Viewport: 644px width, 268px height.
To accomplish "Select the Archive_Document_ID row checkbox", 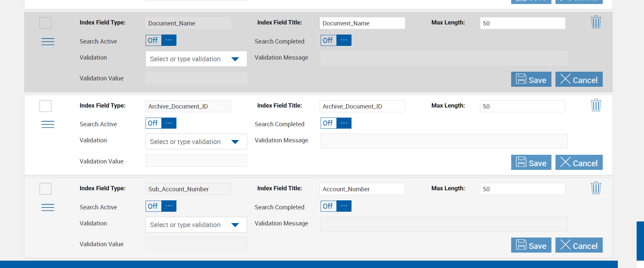I will (x=46, y=106).
